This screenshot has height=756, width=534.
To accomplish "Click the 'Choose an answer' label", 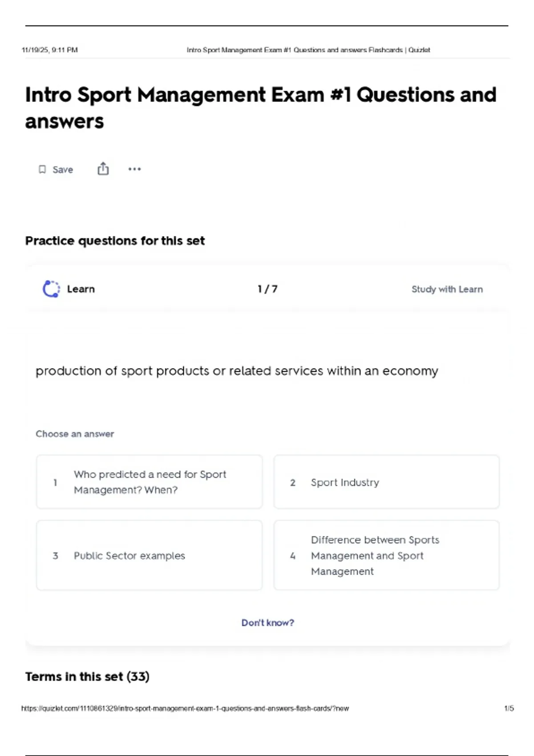I will tap(75, 434).
